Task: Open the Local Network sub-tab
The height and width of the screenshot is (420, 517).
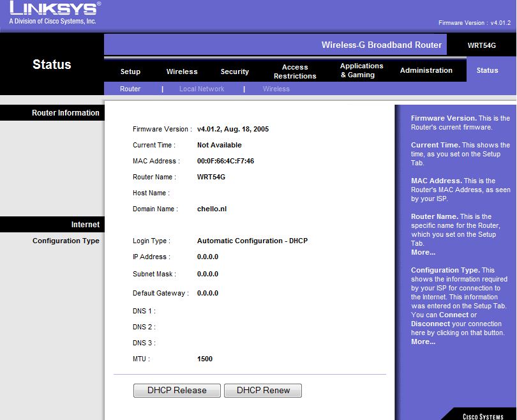Action: [x=202, y=89]
